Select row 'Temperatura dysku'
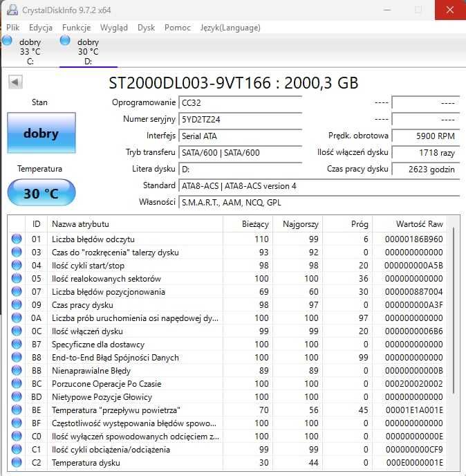This screenshot has height=476, width=466. pyautogui.click(x=227, y=463)
